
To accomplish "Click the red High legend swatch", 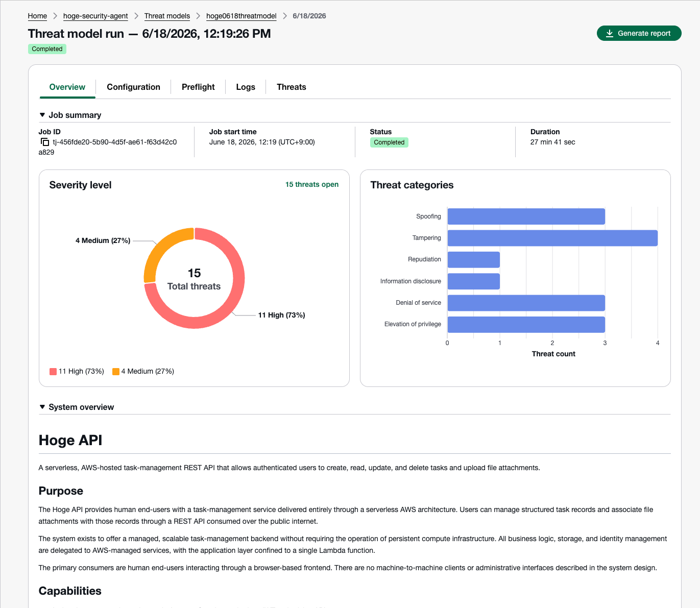I will pyautogui.click(x=53, y=372).
